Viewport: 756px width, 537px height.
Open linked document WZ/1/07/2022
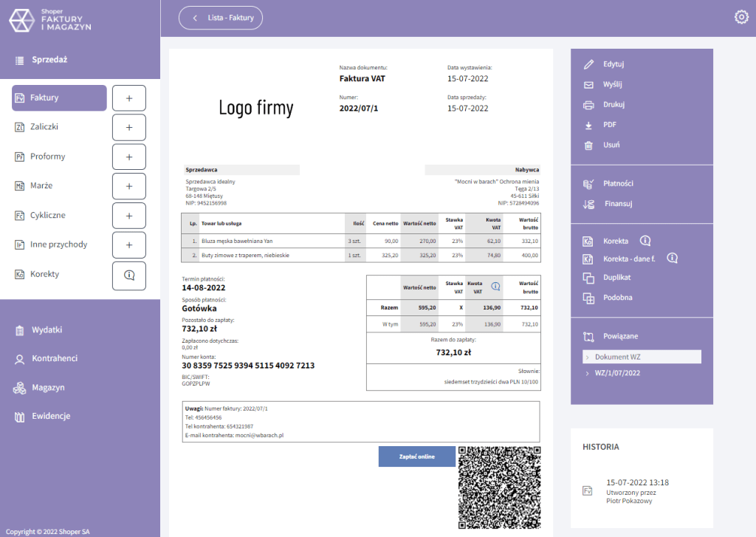(x=616, y=373)
